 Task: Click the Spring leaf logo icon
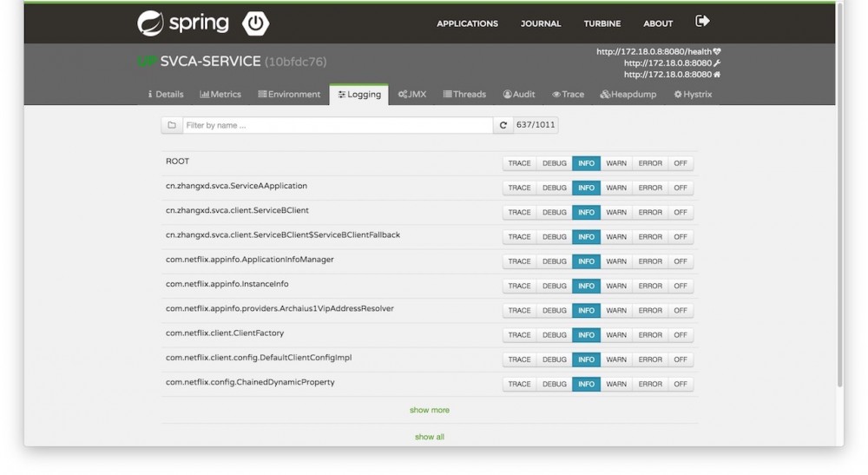point(150,23)
